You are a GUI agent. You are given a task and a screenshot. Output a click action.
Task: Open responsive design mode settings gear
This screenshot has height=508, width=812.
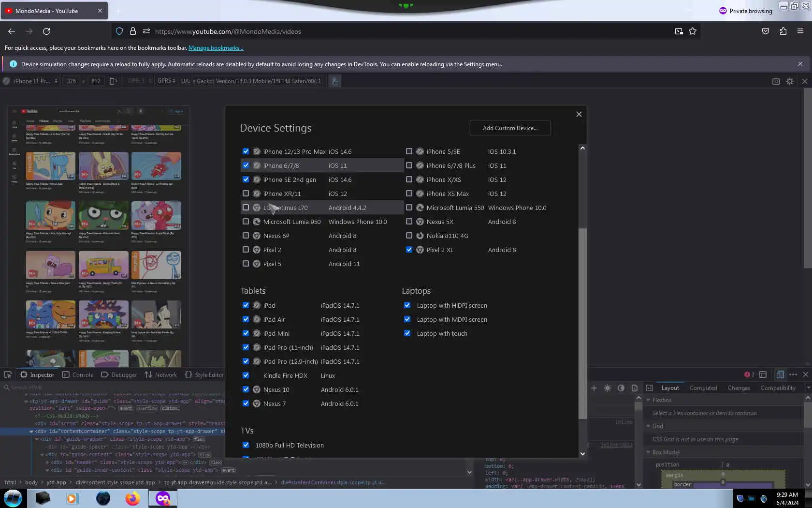coord(790,81)
